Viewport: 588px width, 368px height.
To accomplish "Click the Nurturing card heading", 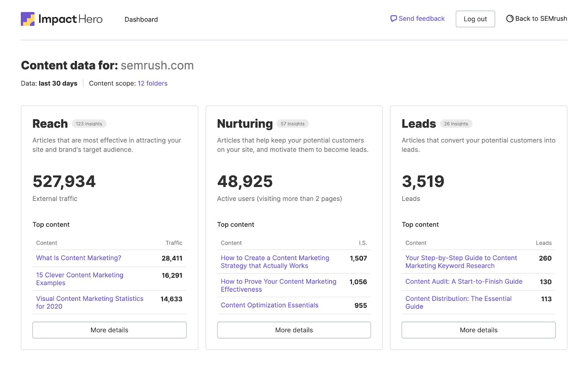I will pos(245,124).
